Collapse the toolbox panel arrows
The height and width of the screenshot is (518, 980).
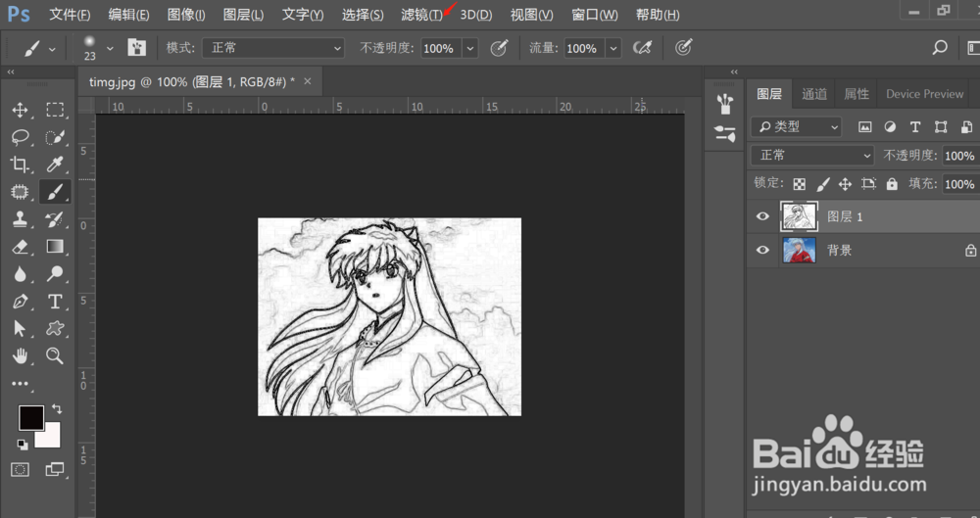[x=11, y=72]
